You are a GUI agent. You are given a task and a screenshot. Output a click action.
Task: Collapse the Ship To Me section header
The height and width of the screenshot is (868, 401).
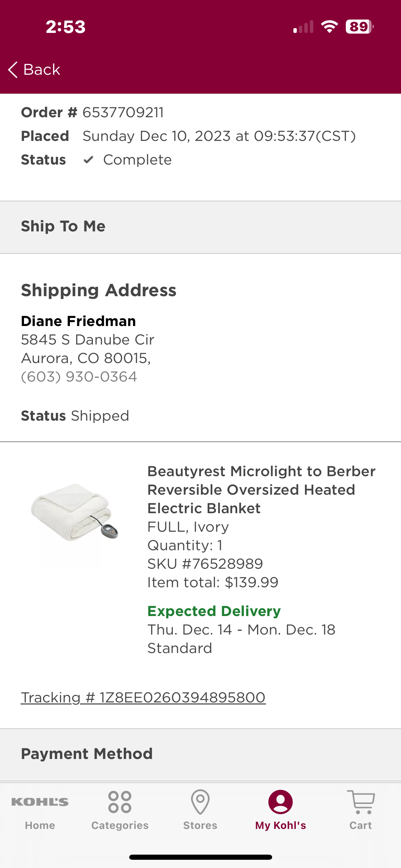pos(200,227)
